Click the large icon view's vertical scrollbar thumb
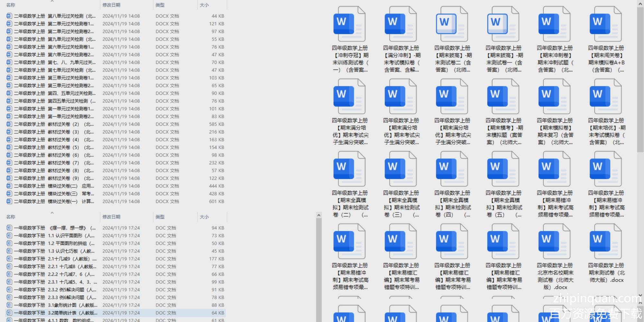 coord(640,77)
